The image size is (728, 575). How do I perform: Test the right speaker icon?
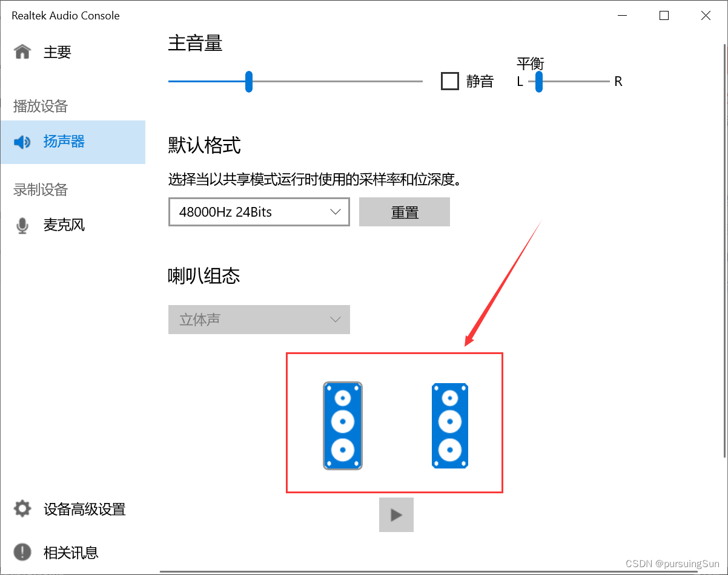pos(450,425)
